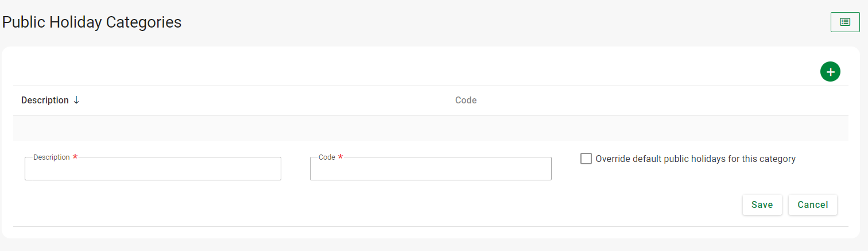The height and width of the screenshot is (251, 868).
Task: Sort the table by Code column header
Action: click(x=466, y=100)
